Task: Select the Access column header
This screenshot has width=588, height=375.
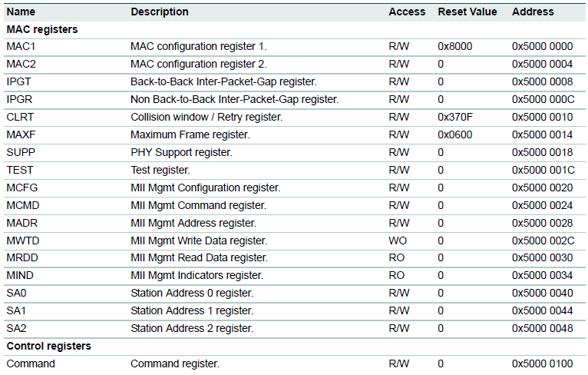Action: (407, 12)
